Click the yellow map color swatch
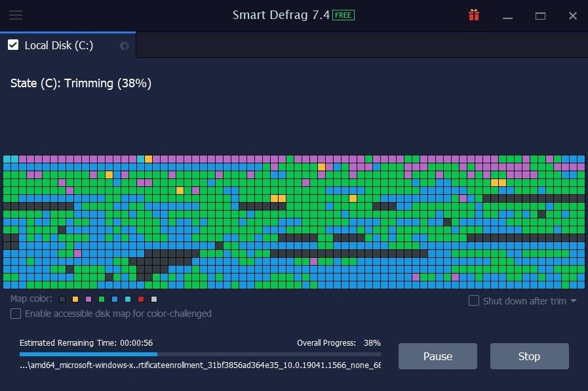 75,299
